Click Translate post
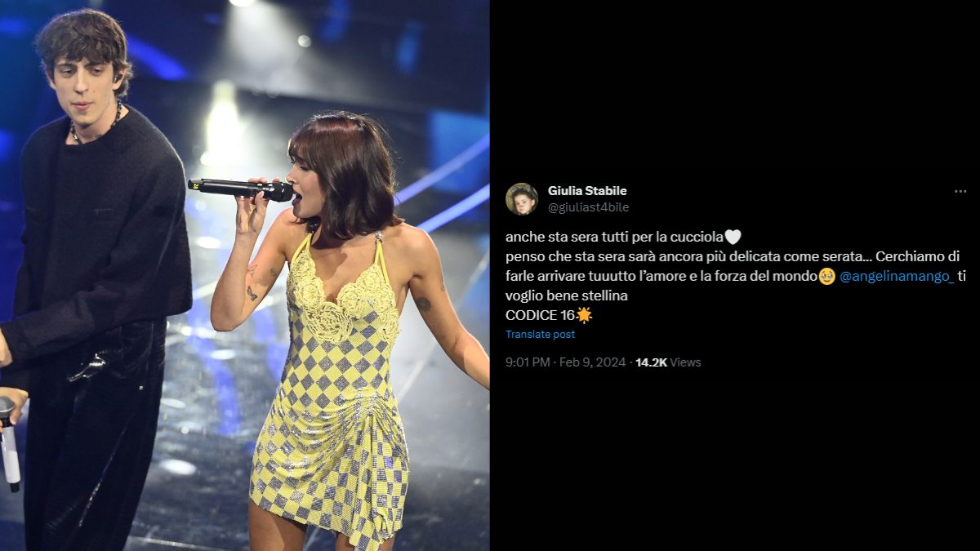 point(540,335)
